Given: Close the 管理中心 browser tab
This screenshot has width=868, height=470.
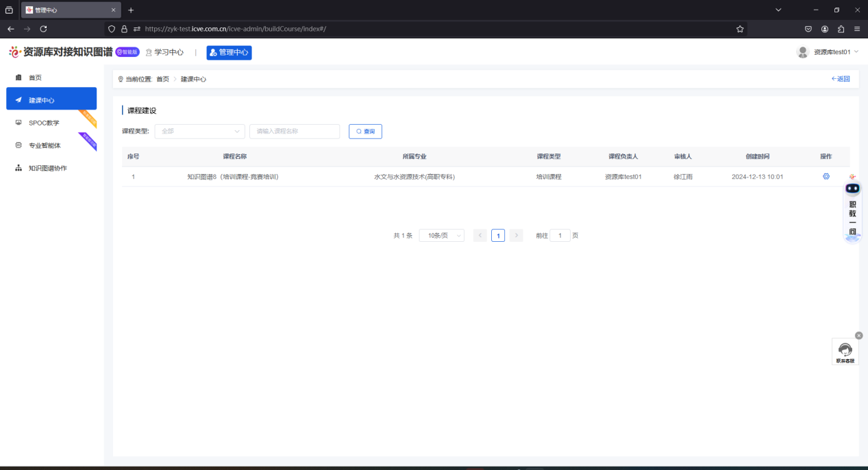Looking at the screenshot, I should pyautogui.click(x=113, y=10).
